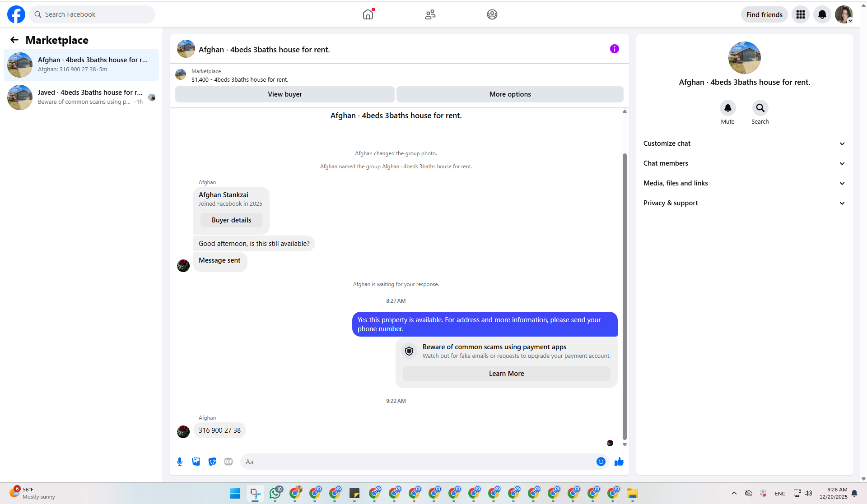Open the taskbar clock and calendar
The height and width of the screenshot is (504, 867).
click(x=834, y=493)
